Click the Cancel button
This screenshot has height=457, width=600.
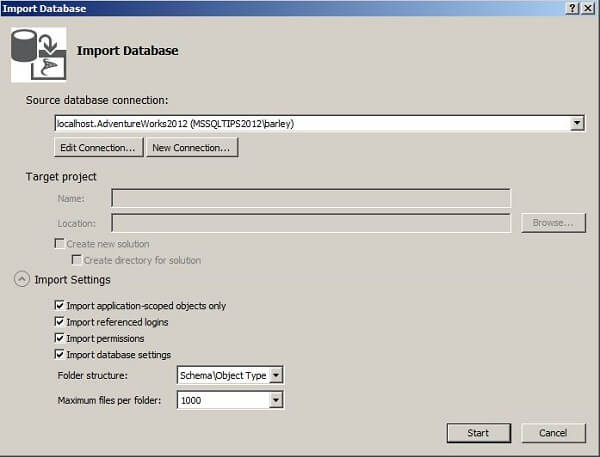click(553, 433)
